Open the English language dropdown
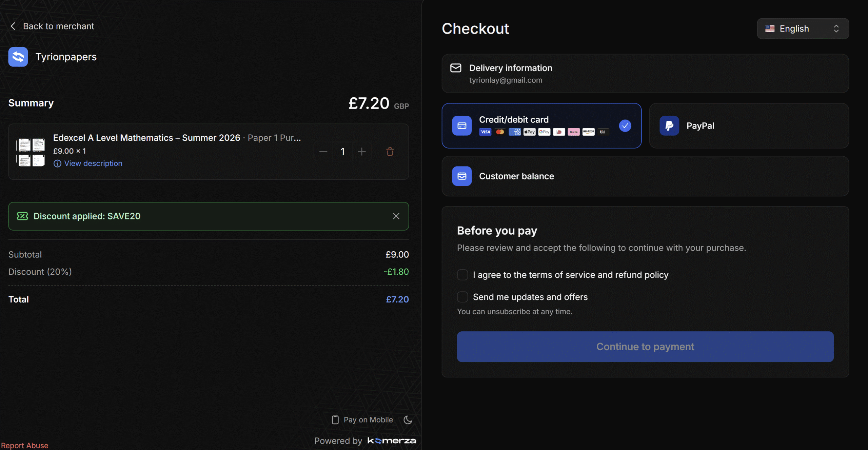868x450 pixels. tap(803, 28)
